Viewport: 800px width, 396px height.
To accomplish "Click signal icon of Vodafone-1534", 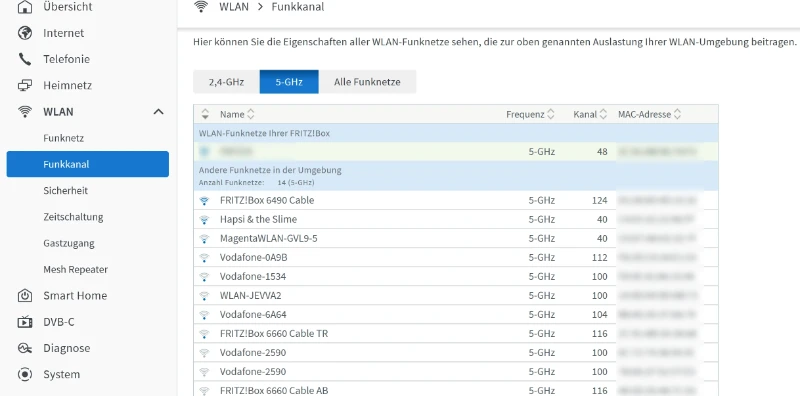I will tap(204, 277).
